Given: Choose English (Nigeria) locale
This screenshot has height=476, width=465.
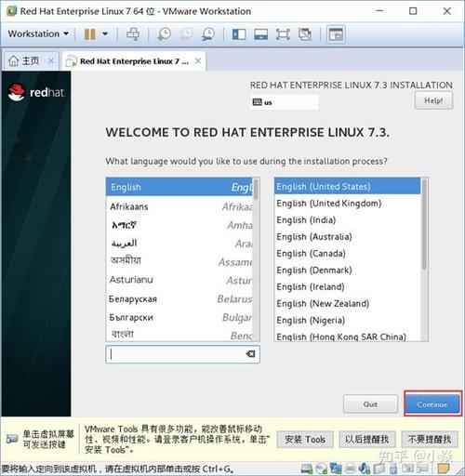Looking at the screenshot, I should tap(348, 321).
